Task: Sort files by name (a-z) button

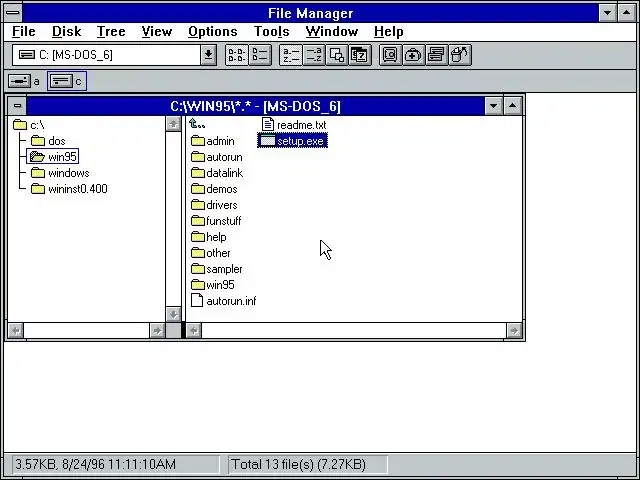Action: click(x=291, y=55)
